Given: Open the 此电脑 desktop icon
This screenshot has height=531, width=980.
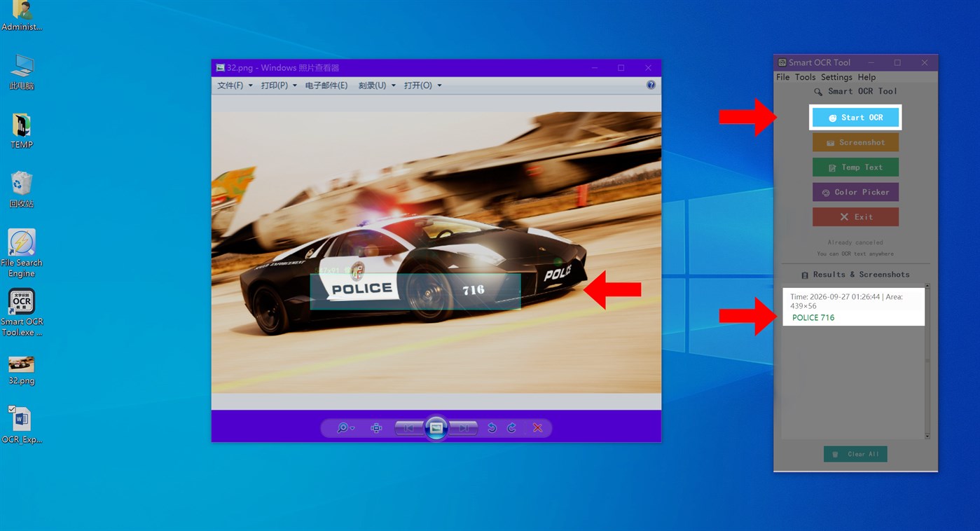Looking at the screenshot, I should coord(22,71).
